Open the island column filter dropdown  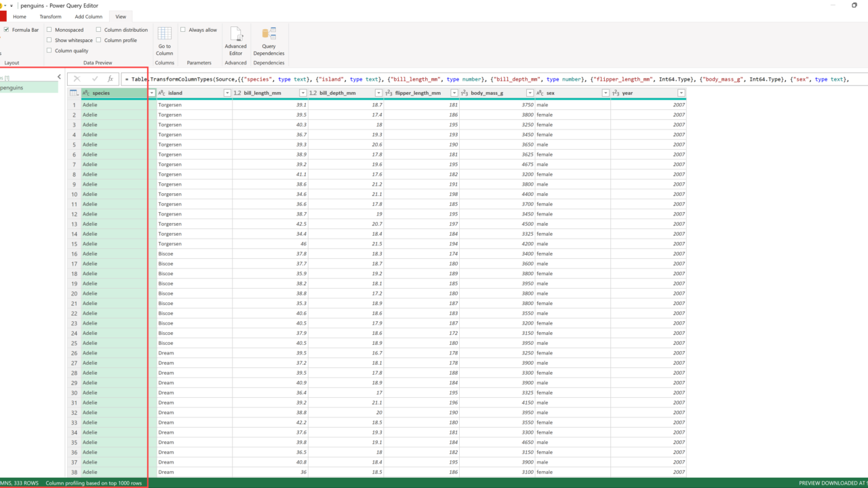(x=227, y=93)
